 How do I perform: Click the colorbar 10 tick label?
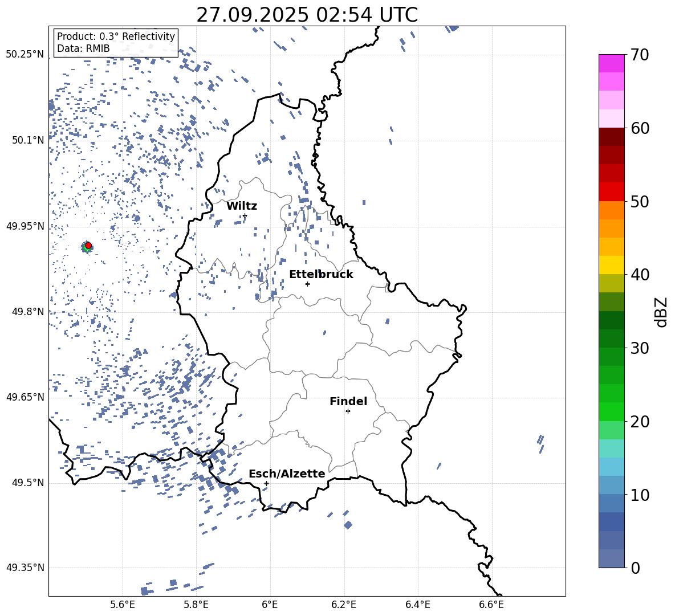pos(640,495)
